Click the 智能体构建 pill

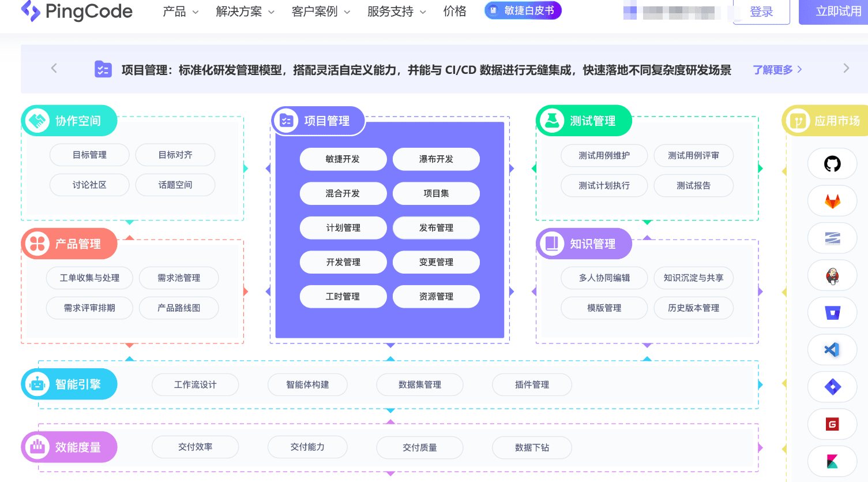coord(308,384)
